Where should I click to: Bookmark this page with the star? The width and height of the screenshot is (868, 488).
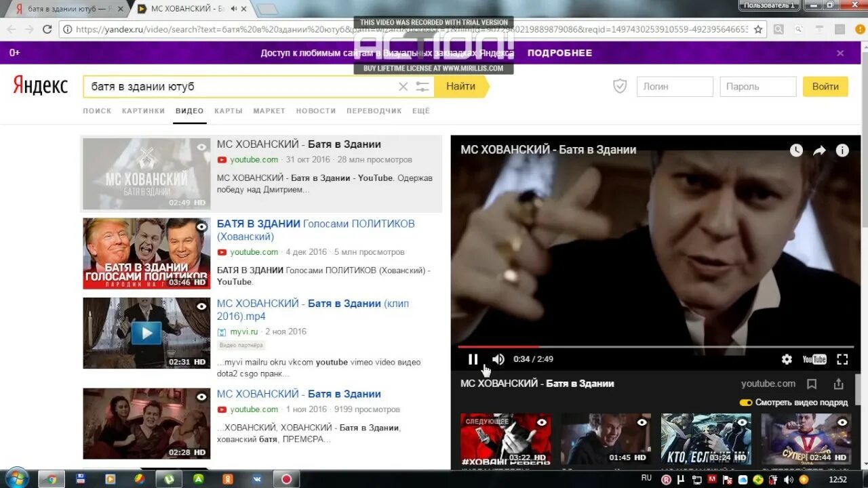pos(758,29)
